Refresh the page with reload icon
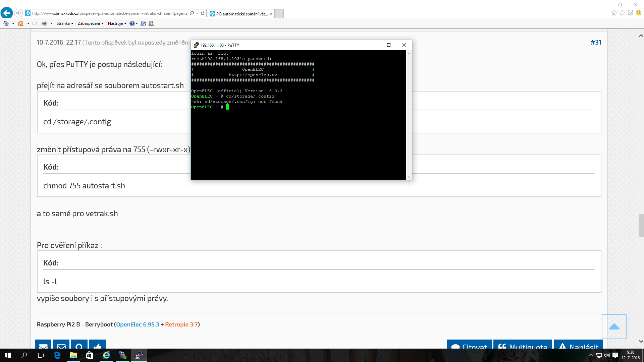644x362 pixels. 203,13
